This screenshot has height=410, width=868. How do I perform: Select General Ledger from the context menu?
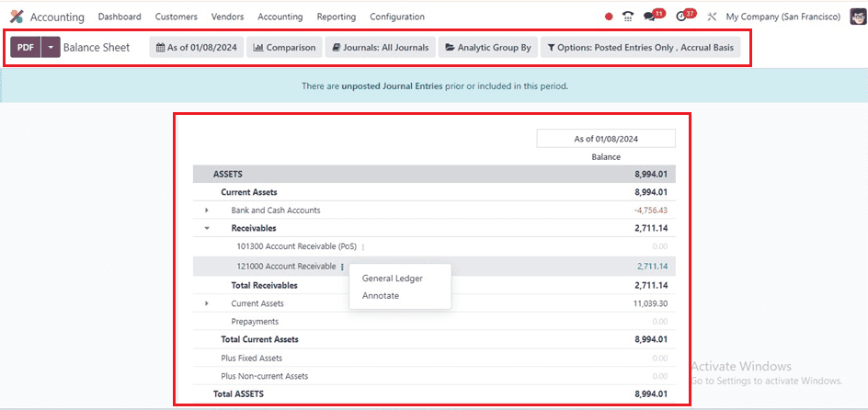pos(392,279)
